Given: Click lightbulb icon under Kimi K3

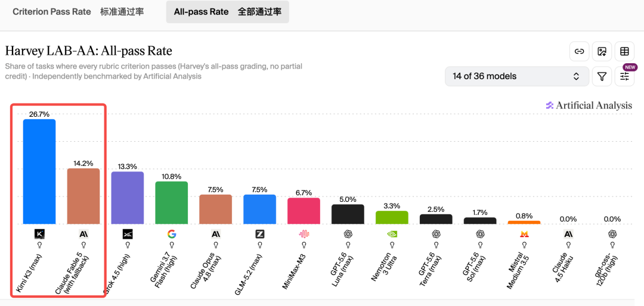Looking at the screenshot, I should (39, 246).
